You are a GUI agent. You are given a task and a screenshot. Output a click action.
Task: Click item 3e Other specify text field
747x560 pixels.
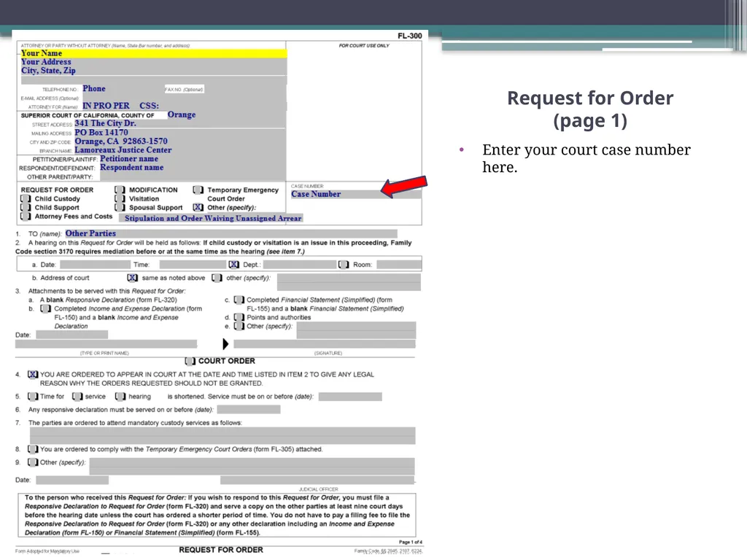(356, 330)
